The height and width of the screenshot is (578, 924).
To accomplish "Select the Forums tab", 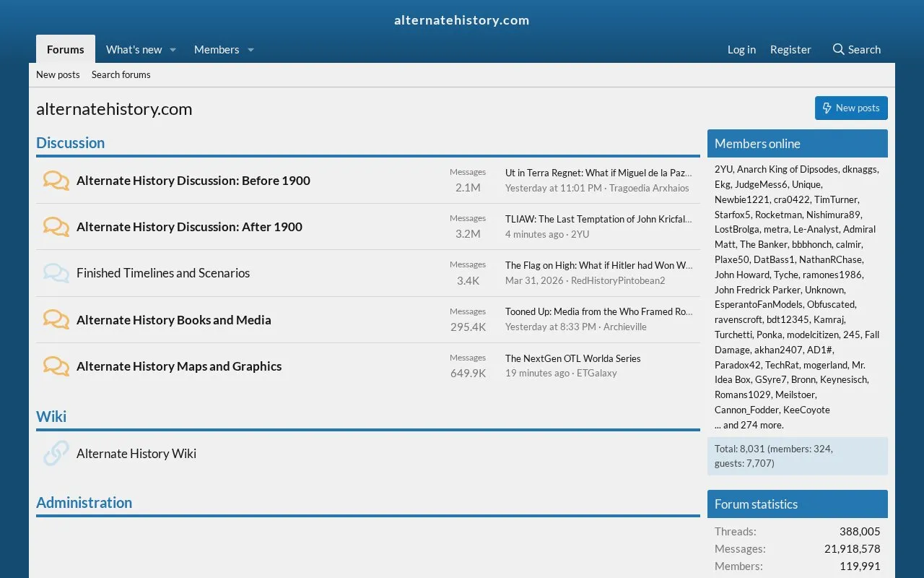I will point(66,49).
